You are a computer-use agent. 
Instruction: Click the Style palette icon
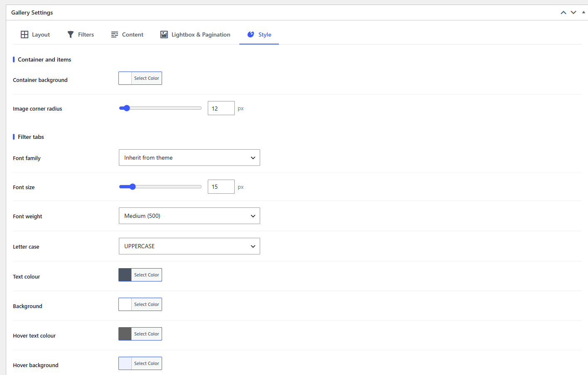251,35
